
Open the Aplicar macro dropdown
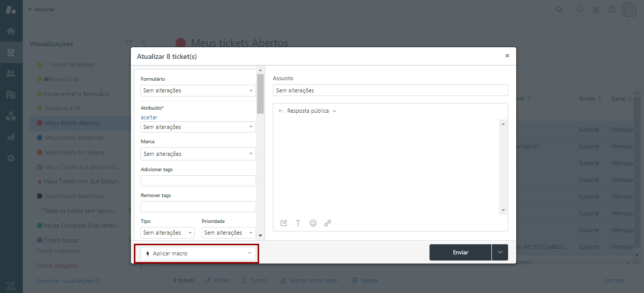tap(197, 253)
